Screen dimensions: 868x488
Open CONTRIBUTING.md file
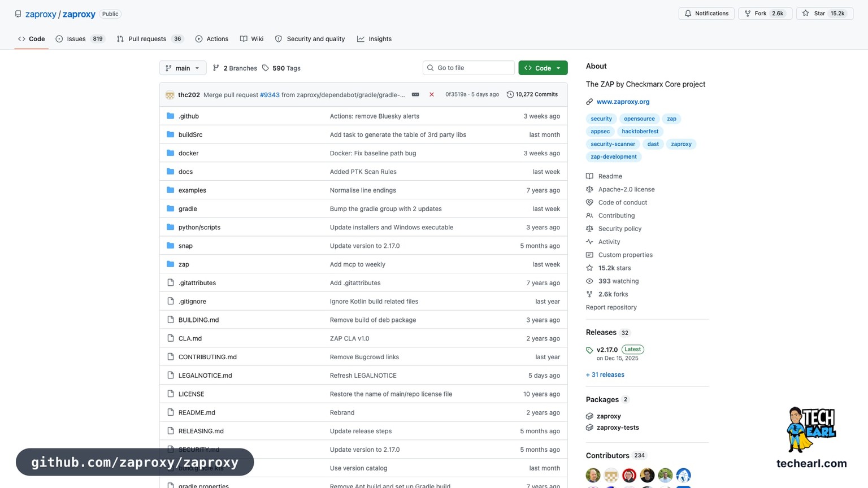pos(207,357)
